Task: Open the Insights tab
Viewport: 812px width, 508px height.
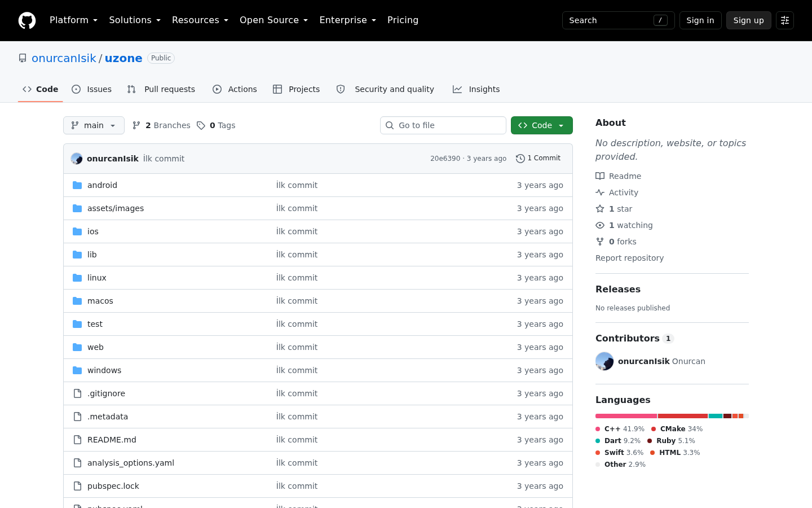Action: [x=476, y=89]
